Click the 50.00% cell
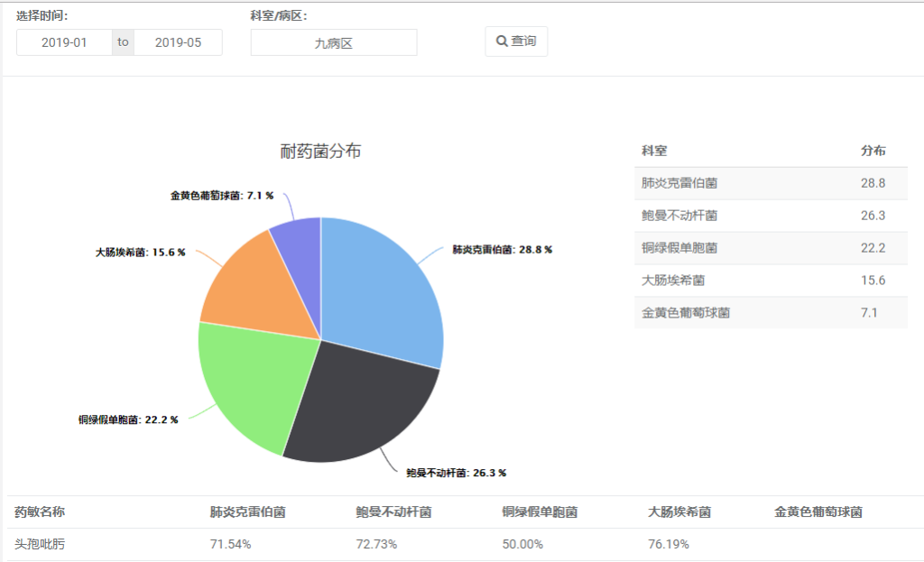Screen dimensions: 924x562 coord(522,544)
